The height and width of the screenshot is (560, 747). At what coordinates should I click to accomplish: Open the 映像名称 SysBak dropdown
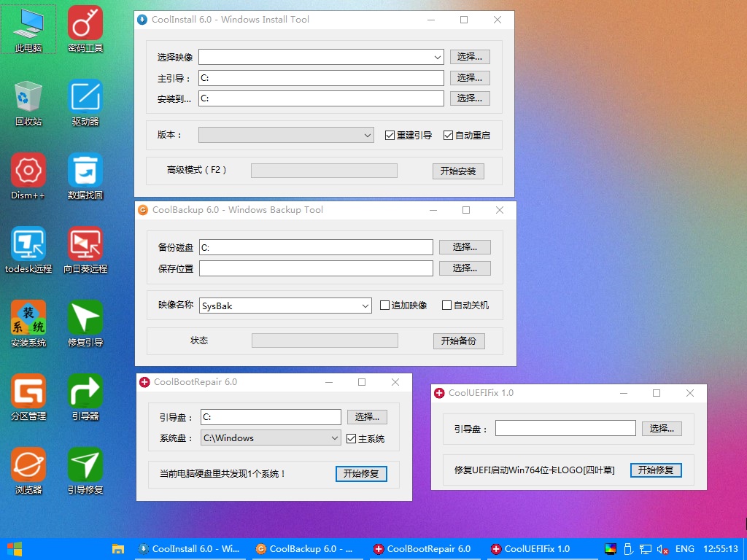tap(365, 306)
